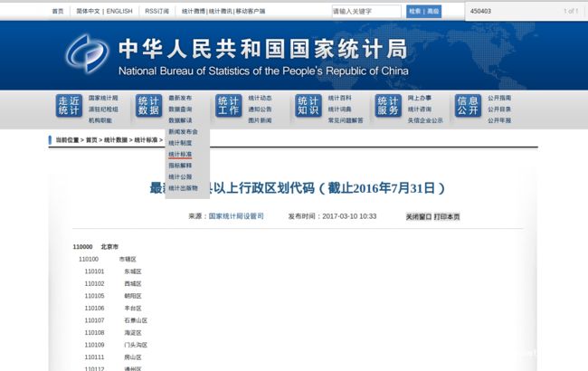This screenshot has height=371, width=588.
Task: Open 统计动态 under 统计工作
Action: tap(260, 98)
